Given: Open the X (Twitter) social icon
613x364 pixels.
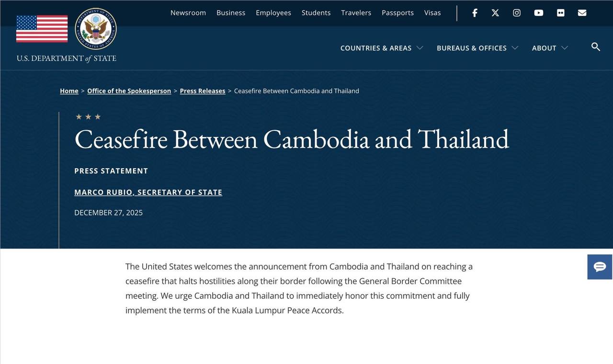Looking at the screenshot, I should 495,13.
